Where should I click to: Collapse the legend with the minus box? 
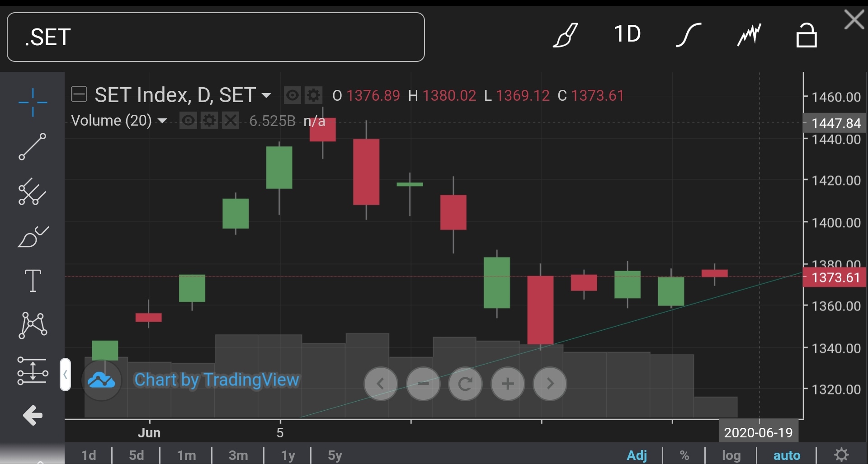coord(79,95)
